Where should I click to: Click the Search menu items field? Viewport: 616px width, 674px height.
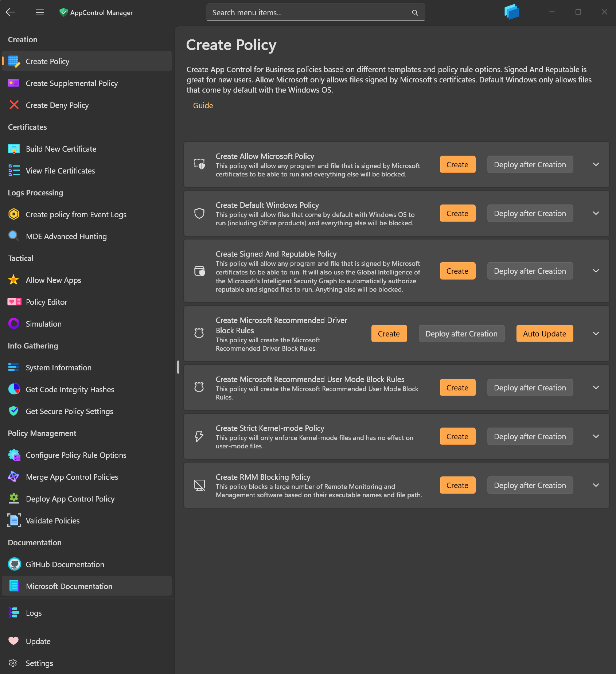point(310,13)
